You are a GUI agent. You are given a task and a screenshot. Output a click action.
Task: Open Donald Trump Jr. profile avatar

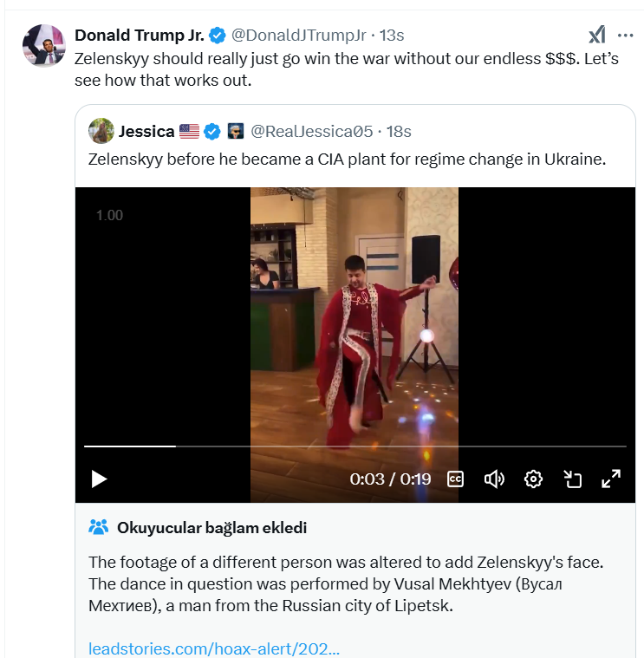pyautogui.click(x=43, y=46)
